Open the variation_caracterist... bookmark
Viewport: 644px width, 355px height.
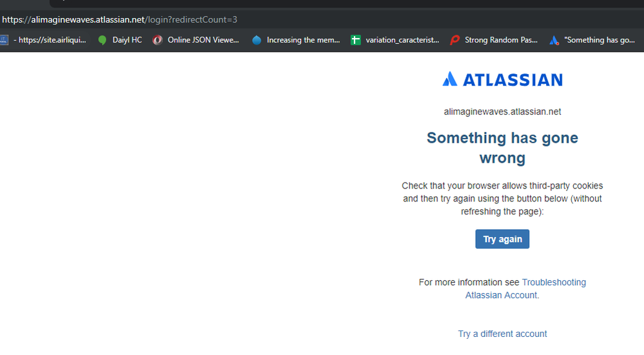click(395, 40)
